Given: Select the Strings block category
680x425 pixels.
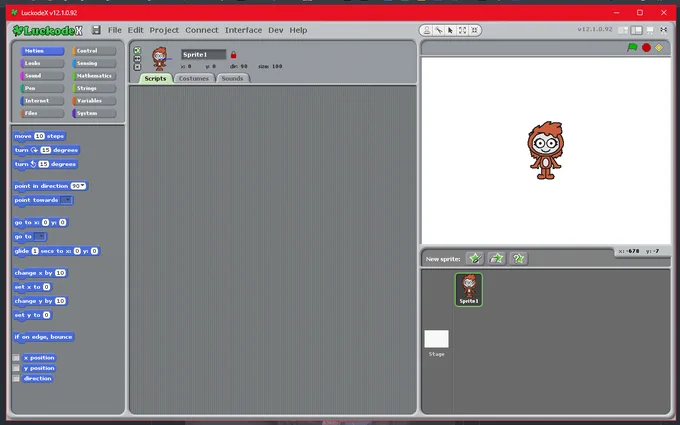Looking at the screenshot, I should pyautogui.click(x=94, y=88).
